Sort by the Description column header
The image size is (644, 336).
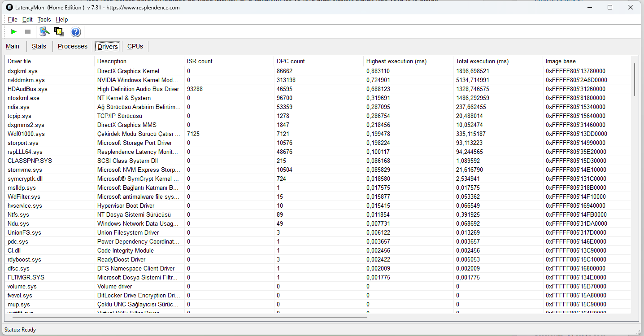139,61
